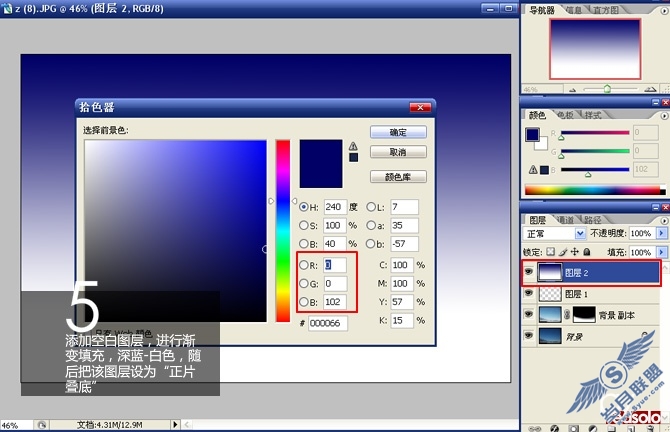Screen dimensions: 670x432
Task: Click the lock position move icon
Action: point(575,252)
